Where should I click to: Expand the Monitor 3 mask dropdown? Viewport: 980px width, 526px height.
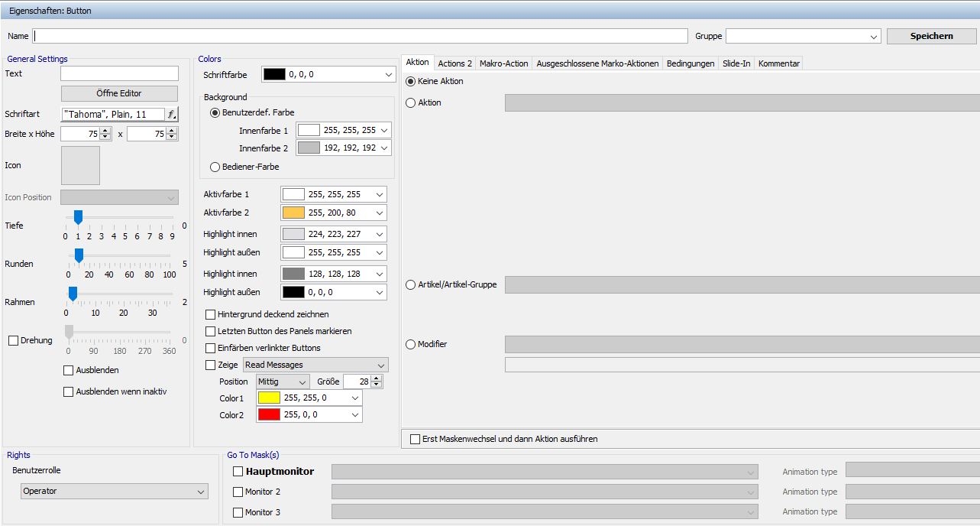click(545, 511)
